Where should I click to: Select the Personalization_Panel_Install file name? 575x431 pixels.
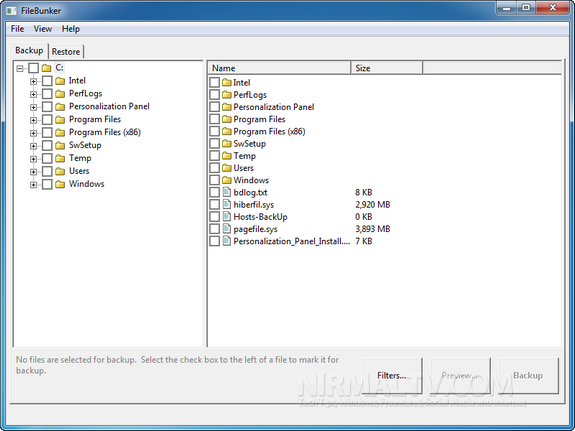(x=292, y=241)
